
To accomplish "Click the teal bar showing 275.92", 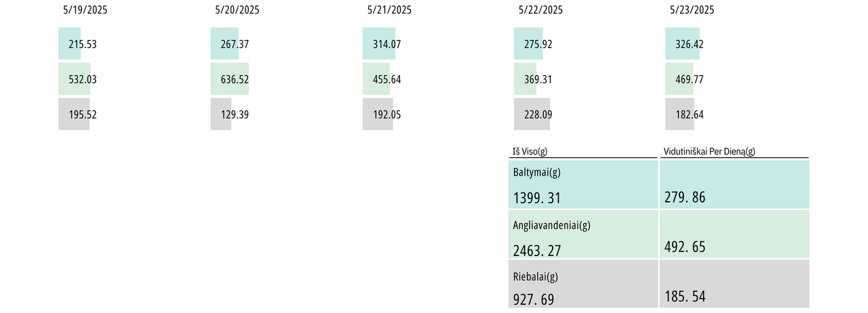I will coord(529,43).
